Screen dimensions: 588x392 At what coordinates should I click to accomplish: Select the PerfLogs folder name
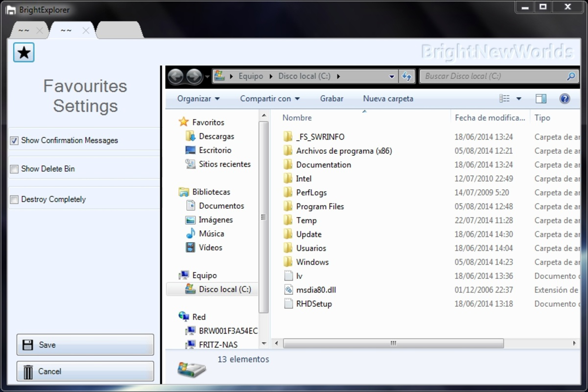click(x=311, y=193)
